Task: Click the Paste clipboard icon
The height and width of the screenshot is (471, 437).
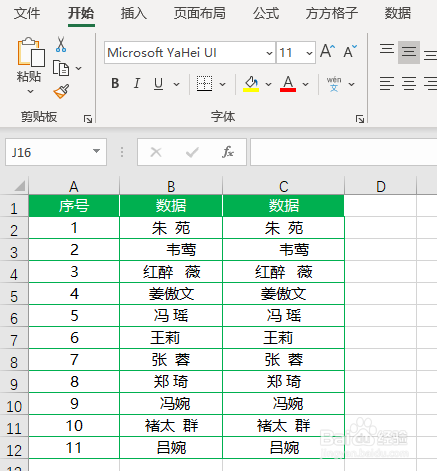Action: (x=31, y=52)
